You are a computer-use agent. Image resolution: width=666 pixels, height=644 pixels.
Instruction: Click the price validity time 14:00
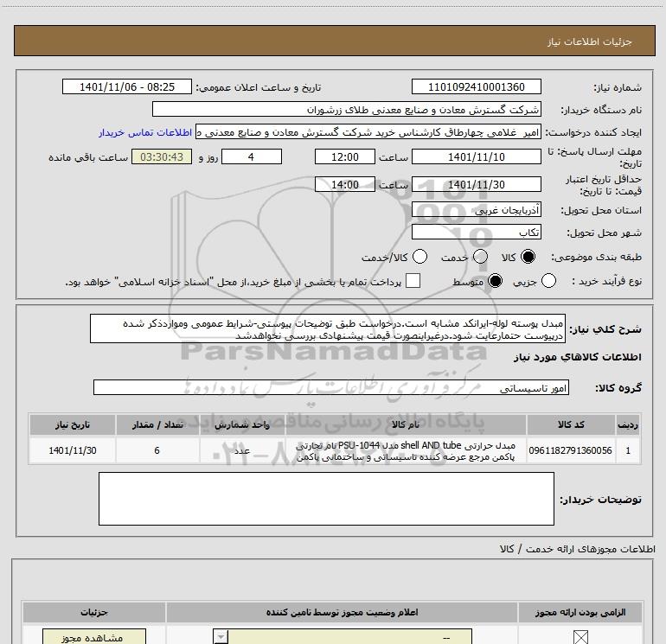(345, 185)
